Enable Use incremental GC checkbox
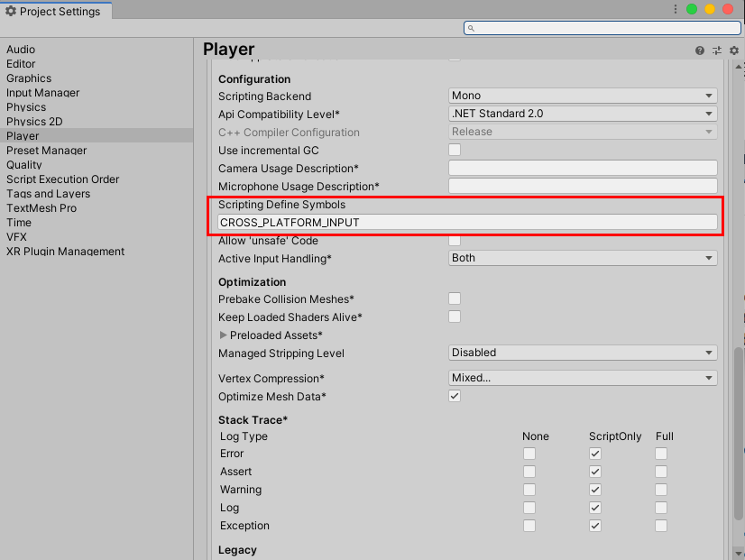 point(455,150)
